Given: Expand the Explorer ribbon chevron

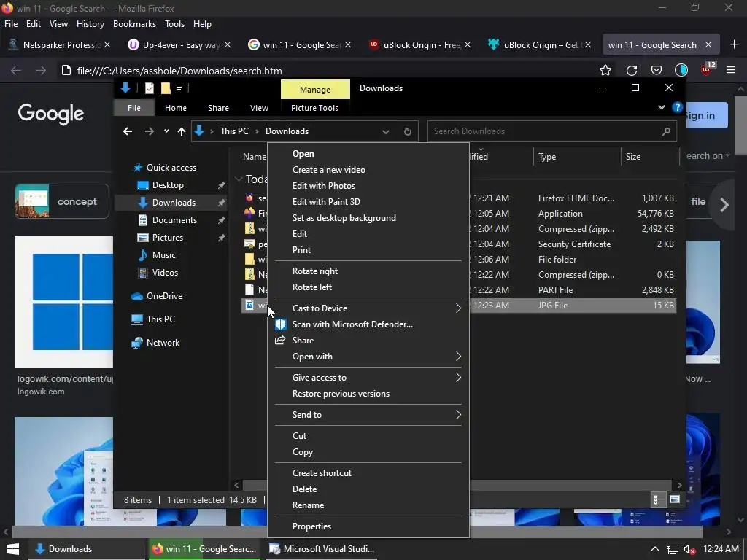Looking at the screenshot, I should point(661,108).
